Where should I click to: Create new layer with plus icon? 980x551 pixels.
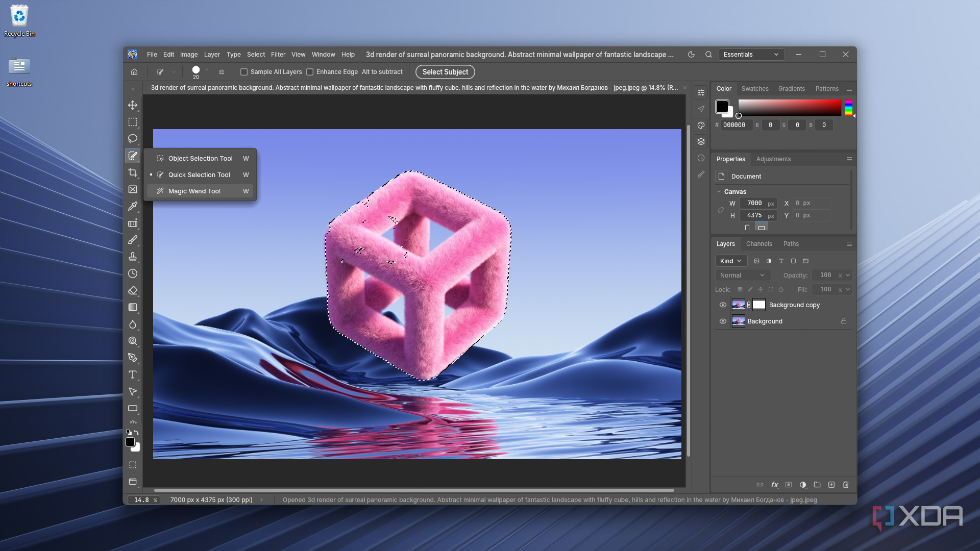pyautogui.click(x=831, y=485)
